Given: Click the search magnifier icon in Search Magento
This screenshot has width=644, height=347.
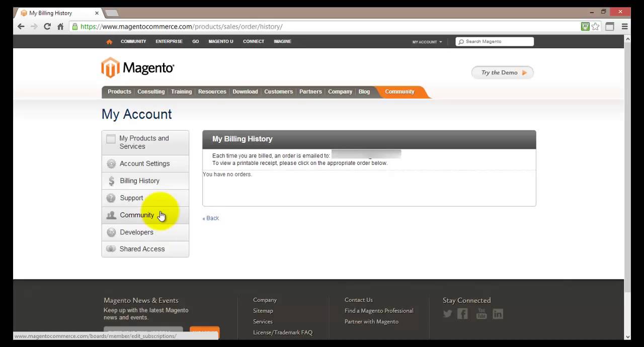Looking at the screenshot, I should (x=461, y=42).
